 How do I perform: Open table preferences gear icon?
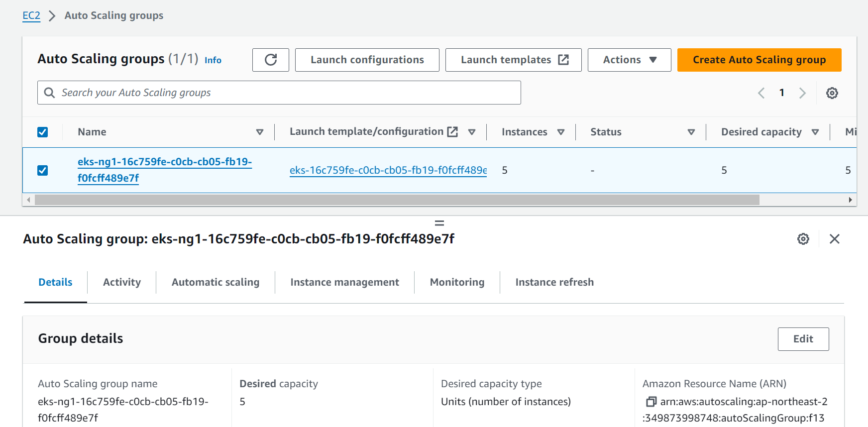tap(832, 93)
